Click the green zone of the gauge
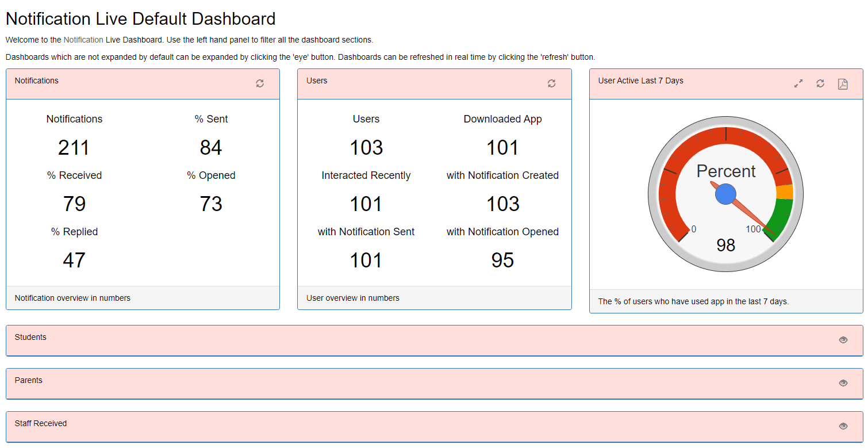Image resolution: width=868 pixels, height=448 pixels. (x=781, y=216)
